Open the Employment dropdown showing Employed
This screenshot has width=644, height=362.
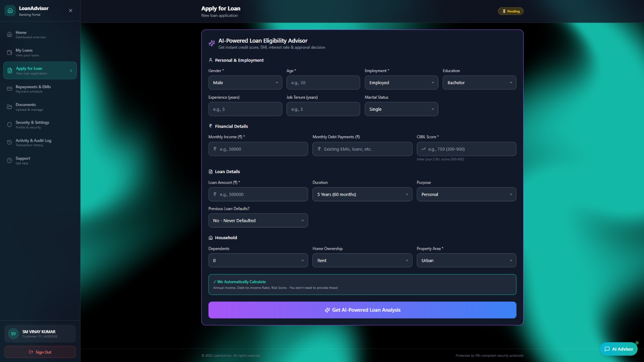(x=401, y=83)
